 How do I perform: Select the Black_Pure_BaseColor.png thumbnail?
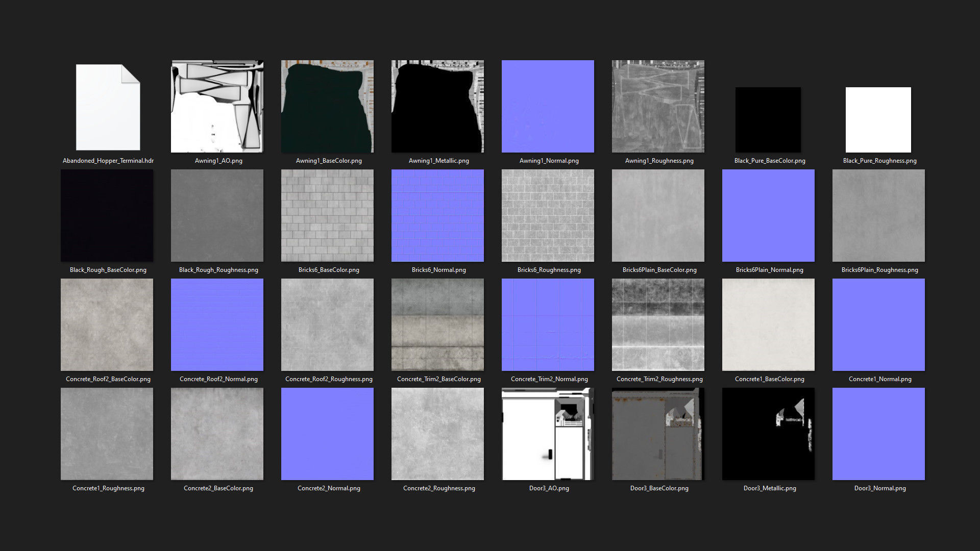768,120
